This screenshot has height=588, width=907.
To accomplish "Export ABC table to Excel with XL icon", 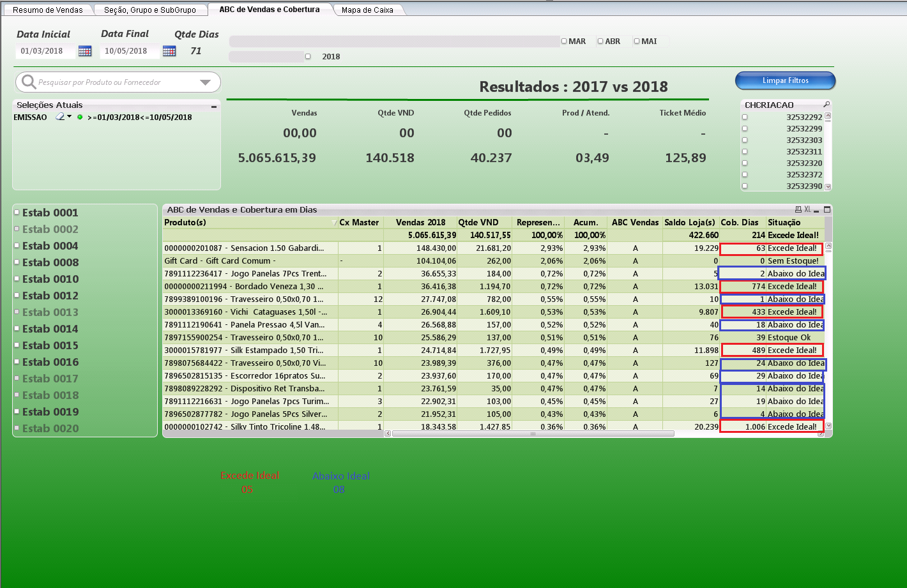I will (807, 209).
